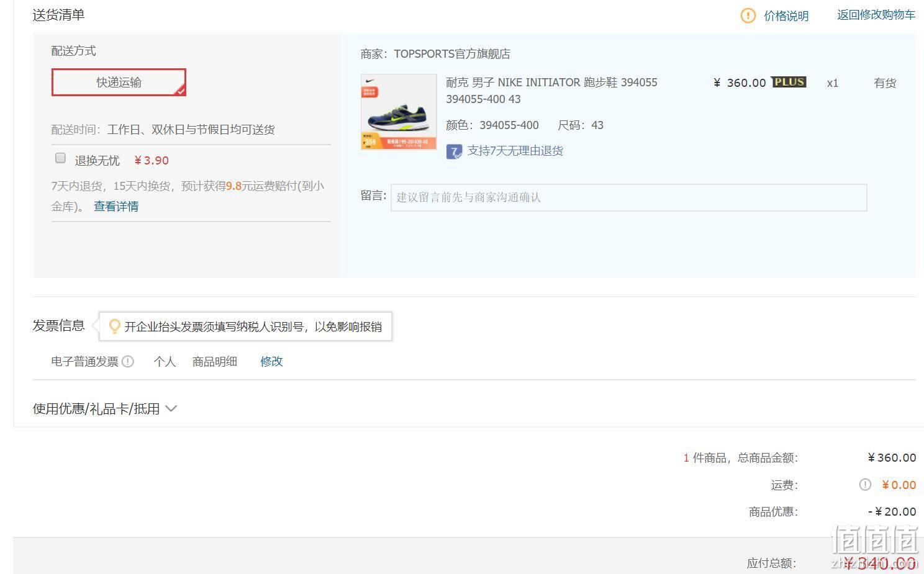Click merchant name TOPSPORTS官方旗舰店

click(452, 54)
